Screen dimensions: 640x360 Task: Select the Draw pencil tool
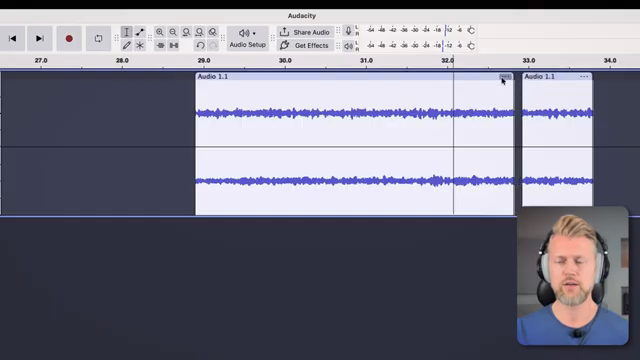click(127, 45)
